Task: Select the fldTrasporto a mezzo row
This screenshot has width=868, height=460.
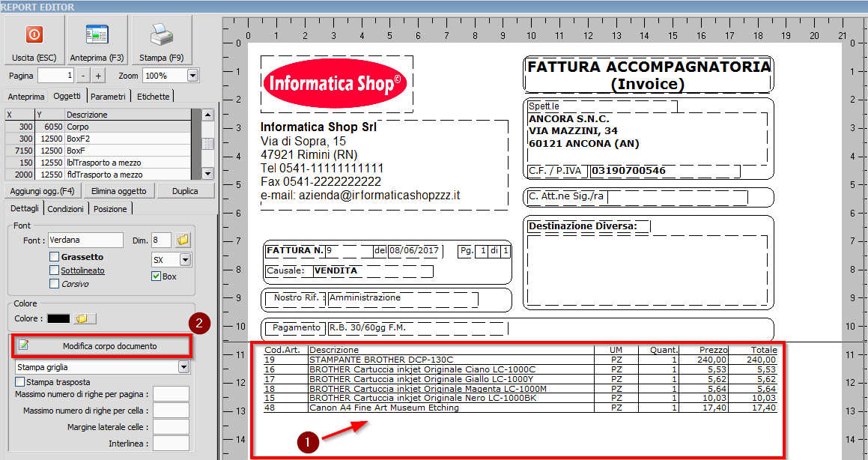Action: tap(99, 175)
